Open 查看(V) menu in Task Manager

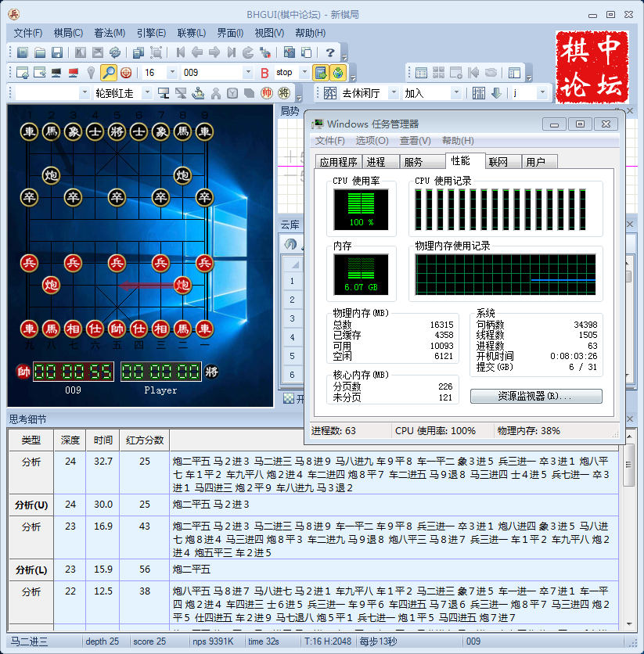(x=415, y=141)
